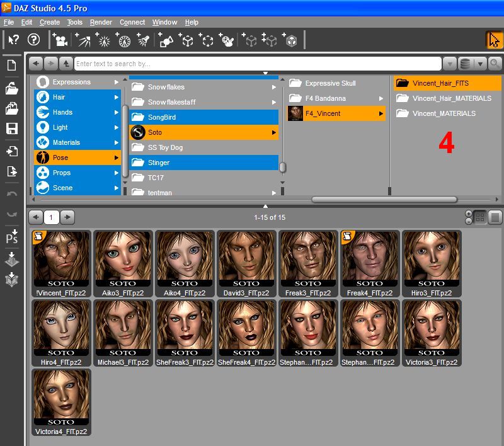The image size is (504, 446).
Task: Expand the Snowflakes folder arrow
Action: click(x=274, y=87)
